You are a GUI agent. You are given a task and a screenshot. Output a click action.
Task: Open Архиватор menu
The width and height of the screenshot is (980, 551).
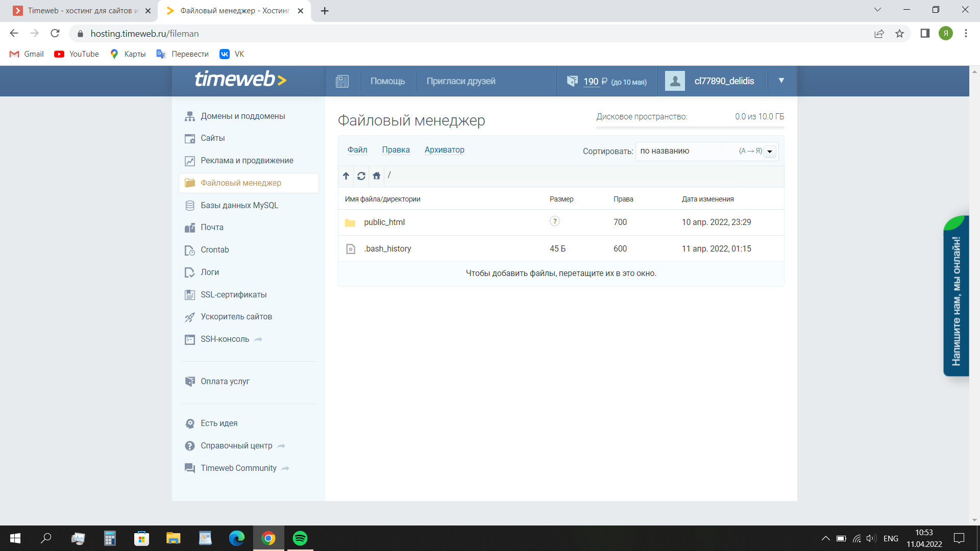[444, 150]
